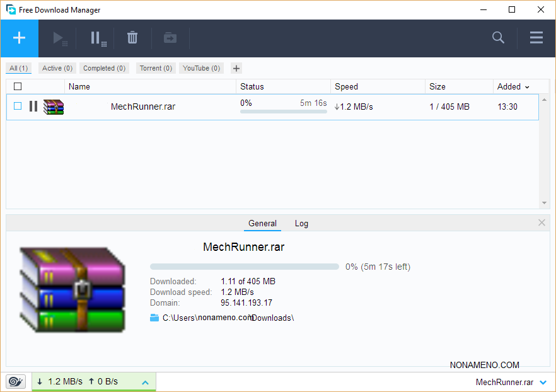Click the download progress bar in the details panel
Image resolution: width=556 pixels, height=392 pixels.
coord(244,267)
